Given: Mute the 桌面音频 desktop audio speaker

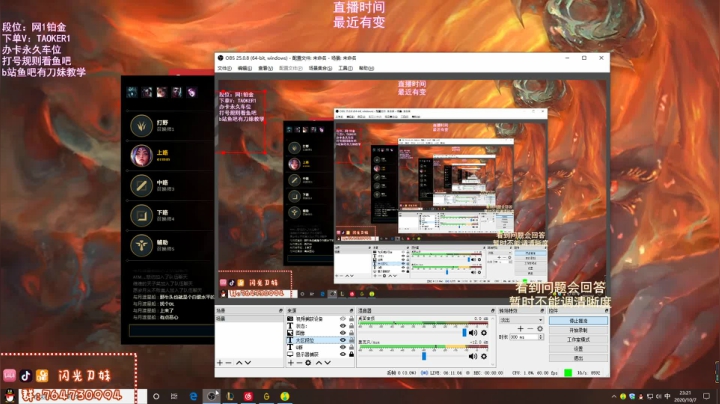Looking at the screenshot, I should [x=472, y=333].
